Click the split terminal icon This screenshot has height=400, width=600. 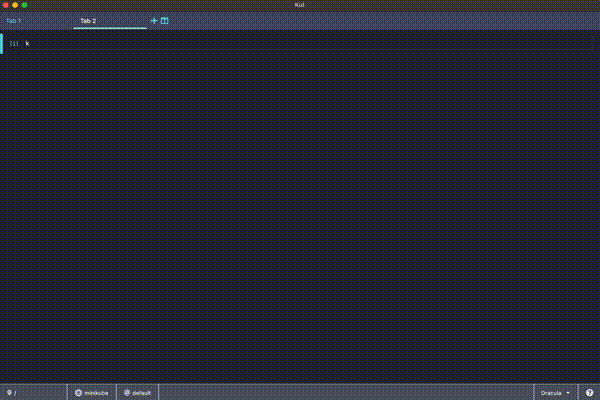click(165, 20)
